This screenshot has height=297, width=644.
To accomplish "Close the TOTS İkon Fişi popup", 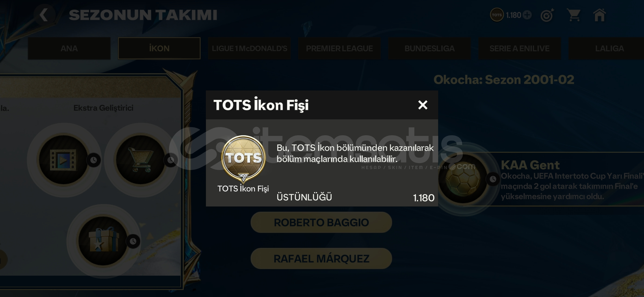I will click(423, 105).
